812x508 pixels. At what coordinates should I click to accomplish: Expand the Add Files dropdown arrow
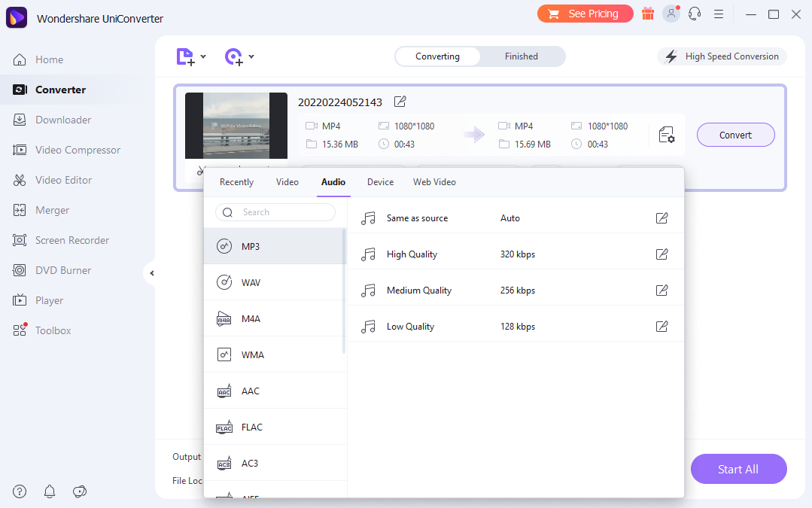[203, 56]
